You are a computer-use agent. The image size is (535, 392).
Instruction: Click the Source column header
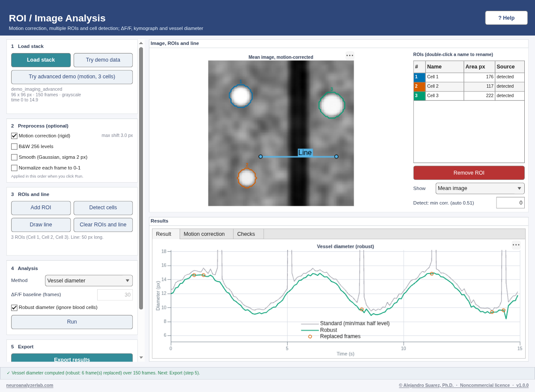(x=510, y=67)
